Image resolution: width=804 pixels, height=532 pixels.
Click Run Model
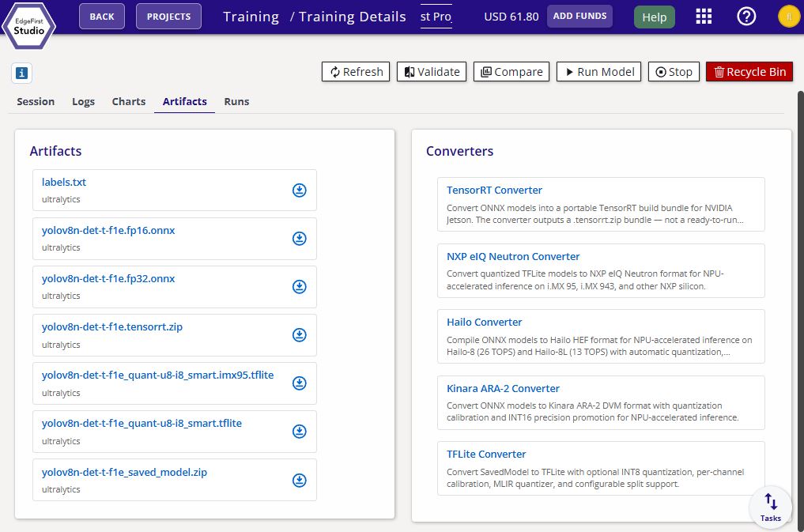coord(599,72)
